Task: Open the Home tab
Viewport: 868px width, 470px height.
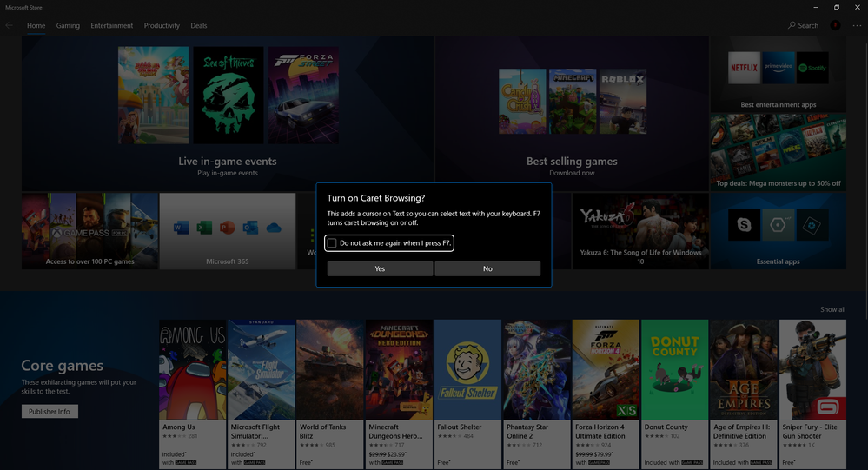Action: coord(36,25)
